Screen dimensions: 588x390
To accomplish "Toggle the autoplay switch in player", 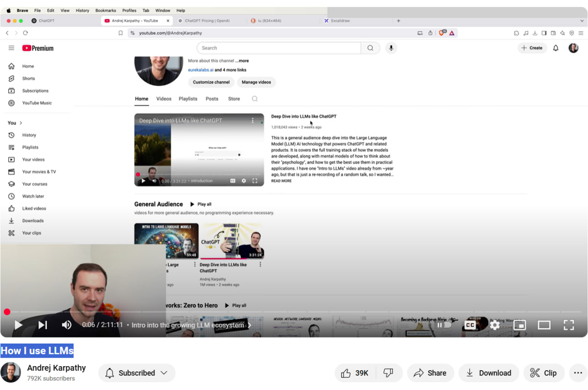I will point(444,325).
